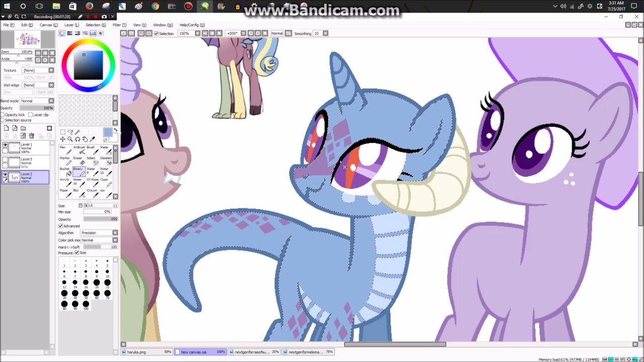Select the Pen tool
This screenshot has width=644, height=362.
[65, 149]
